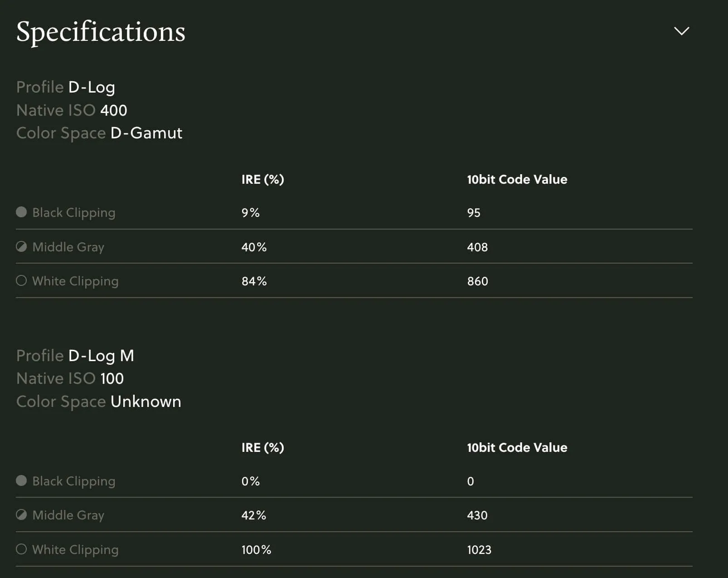Select the D-Gamut color space value

point(146,133)
